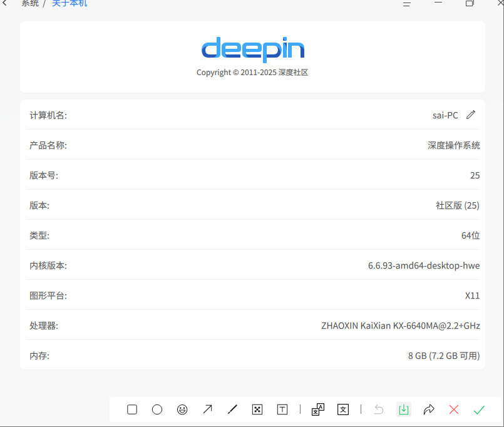Click the translate image text icon
504x427 pixels.
coord(318,409)
